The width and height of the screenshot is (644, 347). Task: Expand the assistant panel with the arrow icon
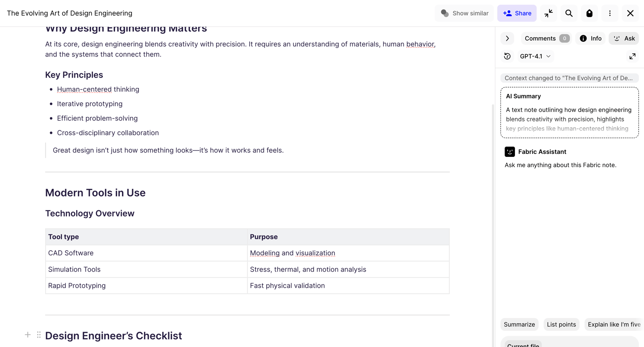coord(632,56)
